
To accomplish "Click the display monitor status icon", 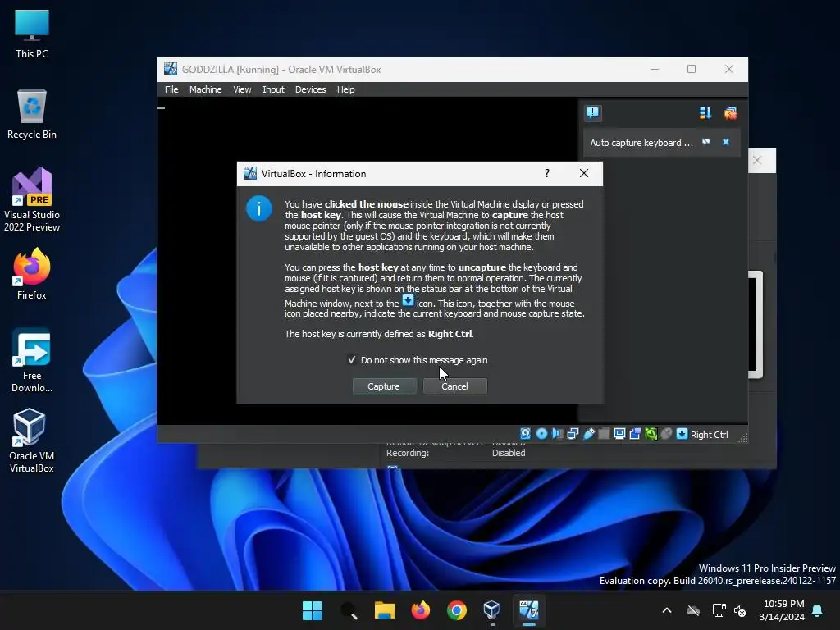I will [619, 434].
